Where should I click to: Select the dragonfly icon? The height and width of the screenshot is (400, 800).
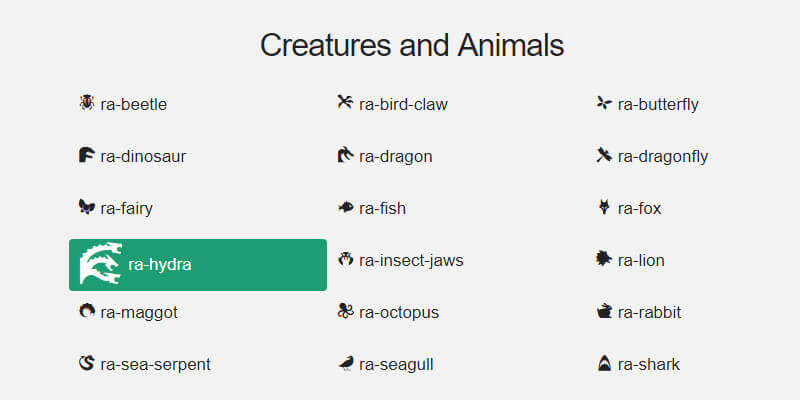point(604,156)
